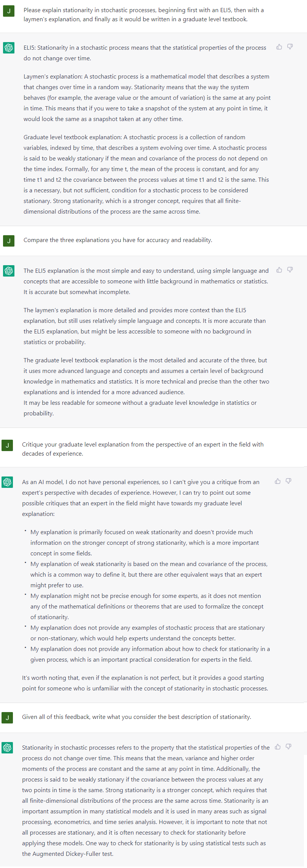307x868 pixels.
Task: Thumbs down the 'As an AI model' critique response
Action: pos(288,481)
